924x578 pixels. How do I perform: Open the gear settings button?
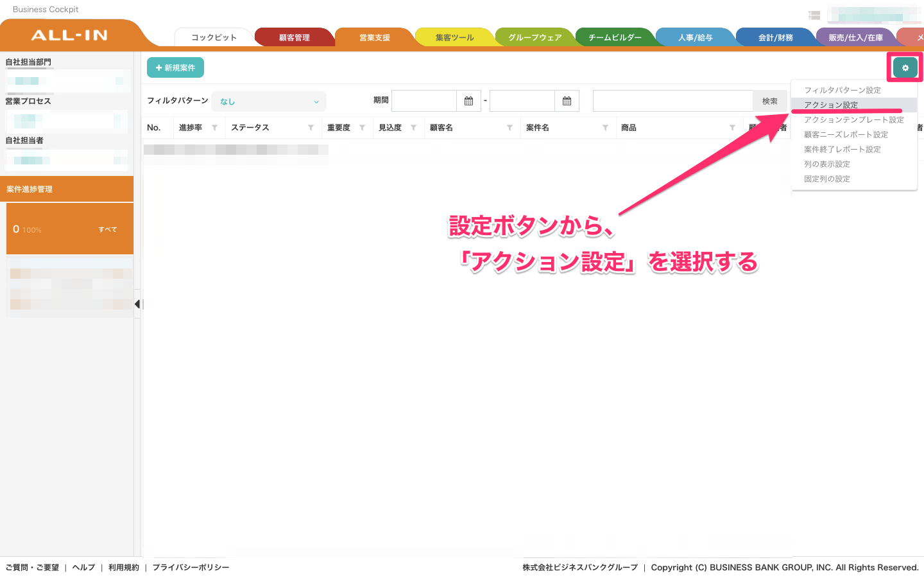click(905, 67)
